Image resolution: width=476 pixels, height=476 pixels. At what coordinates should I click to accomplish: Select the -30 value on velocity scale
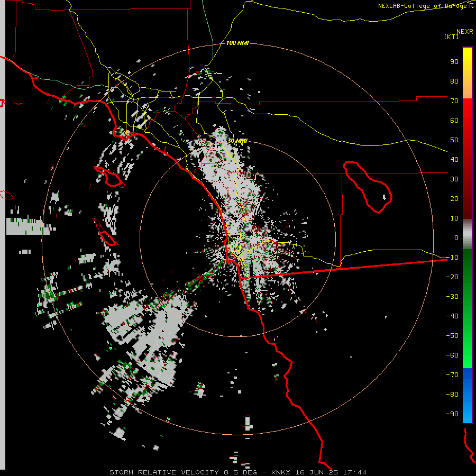click(452, 297)
